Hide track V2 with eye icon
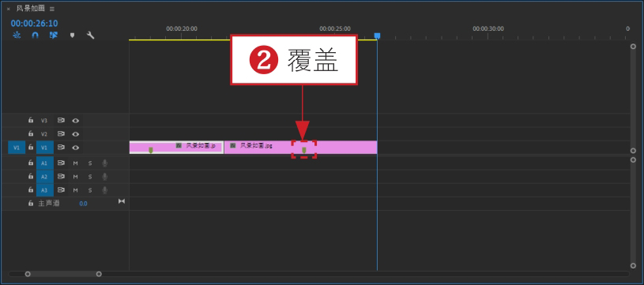Screen dimensions: 644x285 click(x=76, y=134)
